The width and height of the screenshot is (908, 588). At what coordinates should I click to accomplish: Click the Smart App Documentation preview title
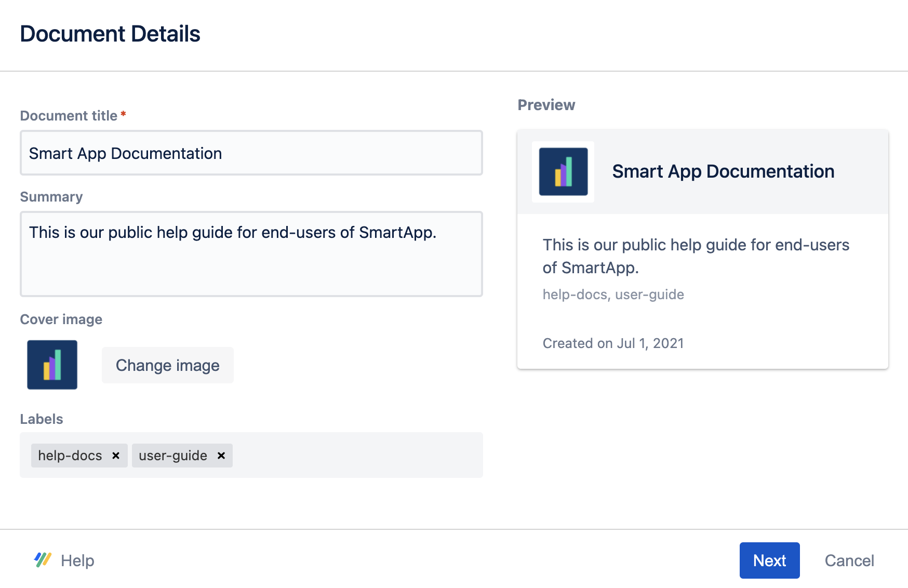pyautogui.click(x=723, y=171)
